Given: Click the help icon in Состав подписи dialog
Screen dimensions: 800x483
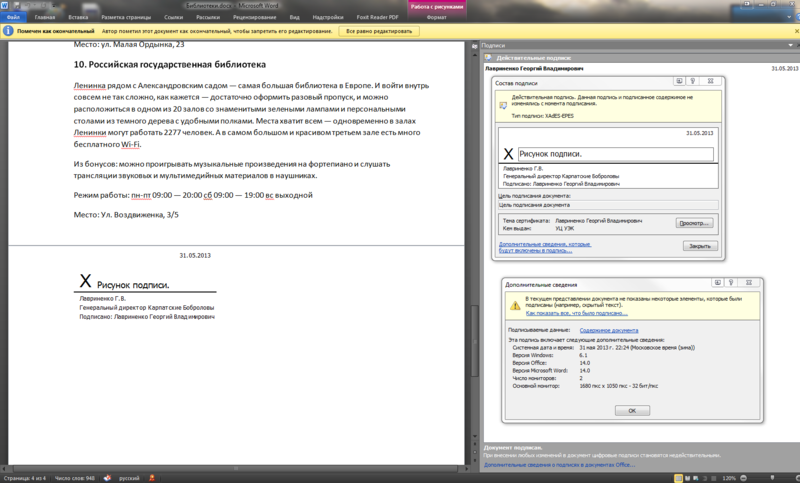Looking at the screenshot, I should (x=692, y=81).
